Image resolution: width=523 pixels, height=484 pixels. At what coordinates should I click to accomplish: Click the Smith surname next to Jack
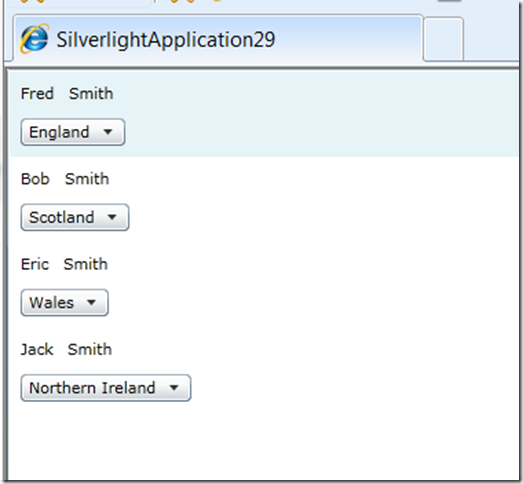tap(90, 349)
